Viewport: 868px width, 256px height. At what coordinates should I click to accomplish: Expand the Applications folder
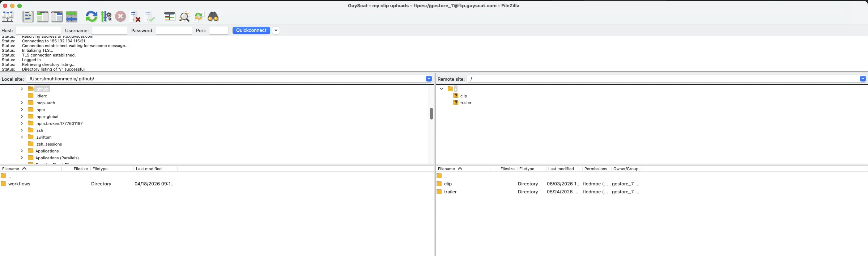[22, 151]
